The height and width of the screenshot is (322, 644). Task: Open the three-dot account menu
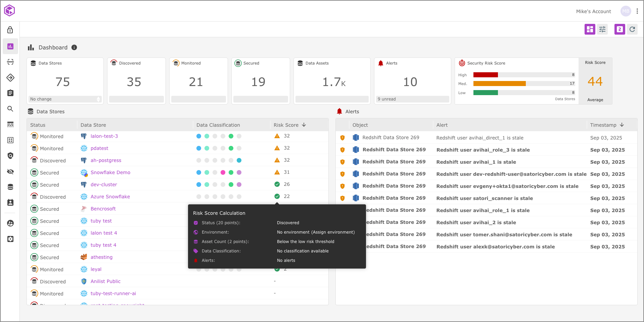tap(637, 11)
